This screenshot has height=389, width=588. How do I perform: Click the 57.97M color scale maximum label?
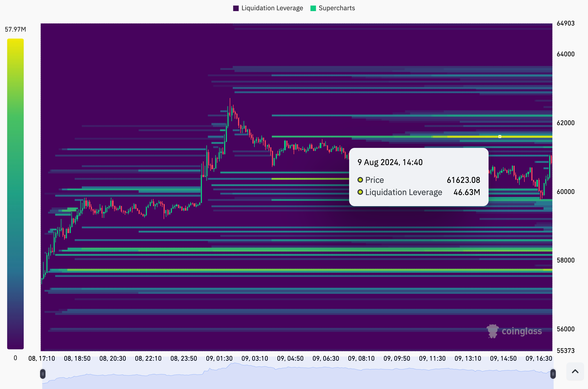click(x=15, y=29)
